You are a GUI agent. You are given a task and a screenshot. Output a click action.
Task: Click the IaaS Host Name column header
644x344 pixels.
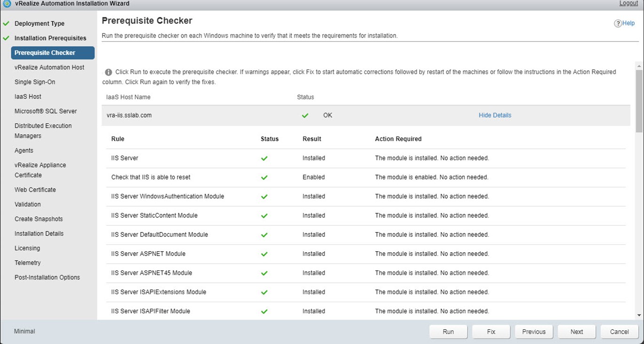[128, 97]
